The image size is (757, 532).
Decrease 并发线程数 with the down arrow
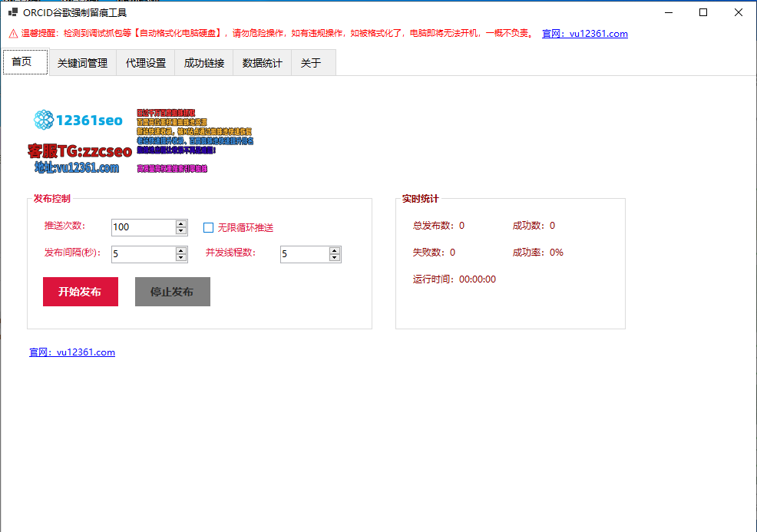[x=335, y=258]
